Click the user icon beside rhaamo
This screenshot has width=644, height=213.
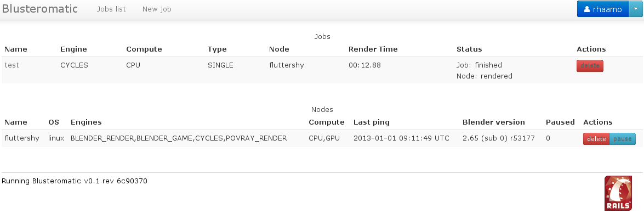coord(587,9)
